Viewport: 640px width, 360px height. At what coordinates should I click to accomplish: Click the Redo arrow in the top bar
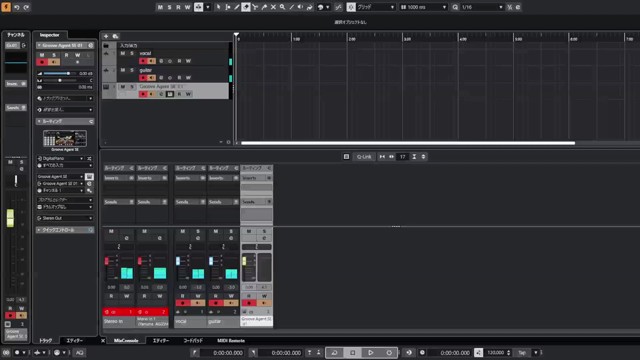(26, 7)
